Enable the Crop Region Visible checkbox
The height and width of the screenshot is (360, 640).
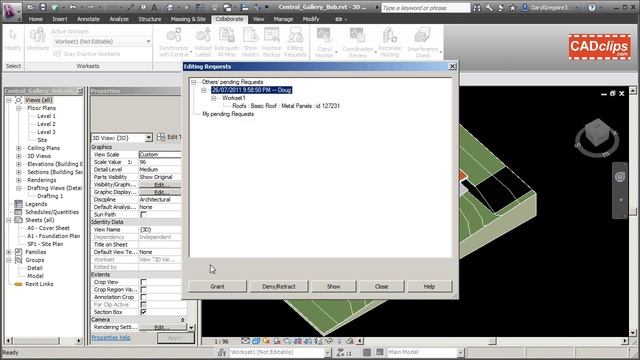pyautogui.click(x=143, y=289)
